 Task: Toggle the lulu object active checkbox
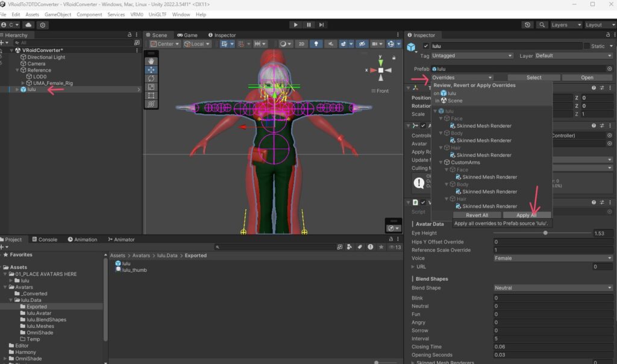click(x=426, y=46)
